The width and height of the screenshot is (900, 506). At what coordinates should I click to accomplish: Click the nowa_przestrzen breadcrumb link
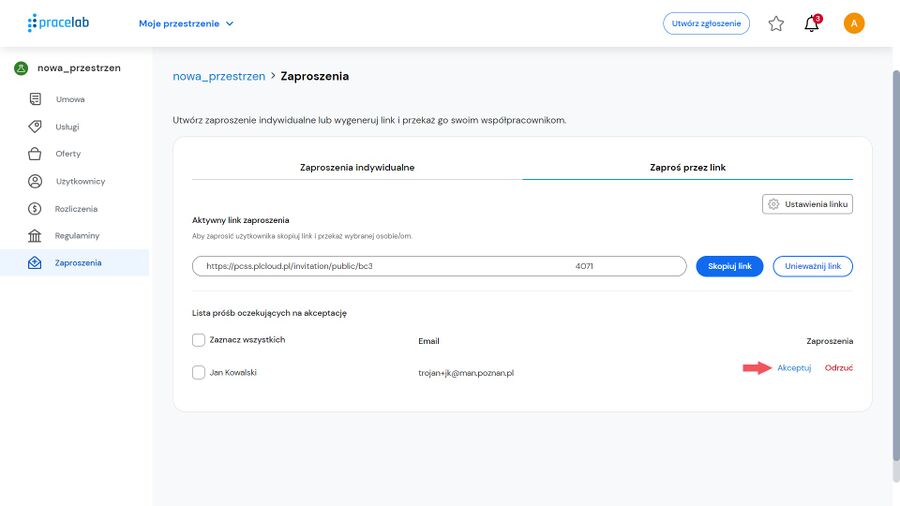[219, 76]
